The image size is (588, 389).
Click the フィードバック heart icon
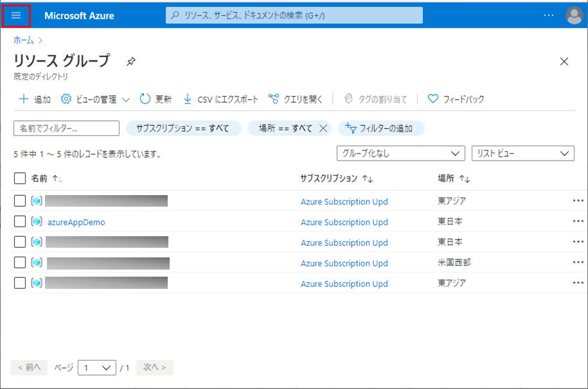(433, 99)
